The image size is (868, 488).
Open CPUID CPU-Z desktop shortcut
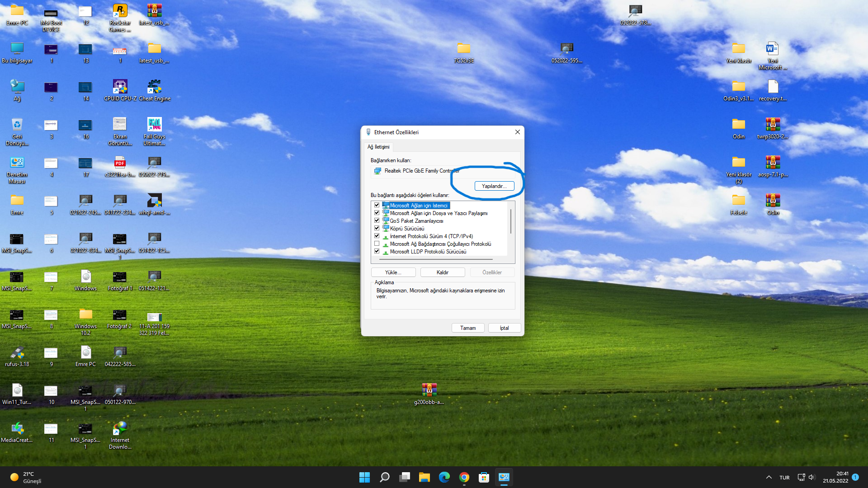[x=120, y=90]
